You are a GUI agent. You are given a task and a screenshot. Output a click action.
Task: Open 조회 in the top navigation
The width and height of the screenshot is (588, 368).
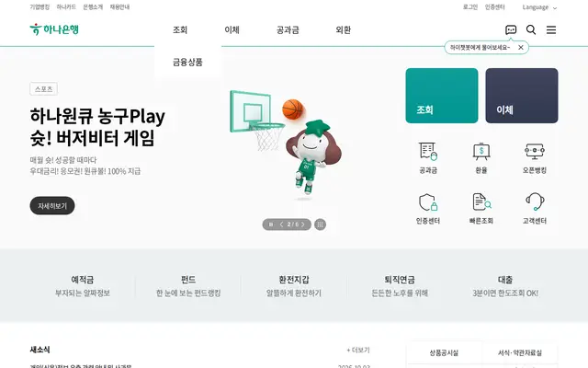[x=180, y=30]
